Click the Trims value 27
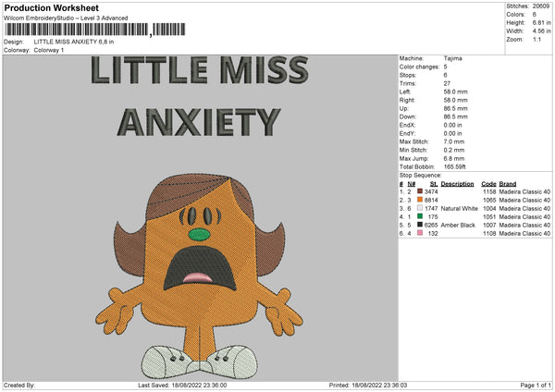Screen dimensions: 555x392 tap(447, 83)
